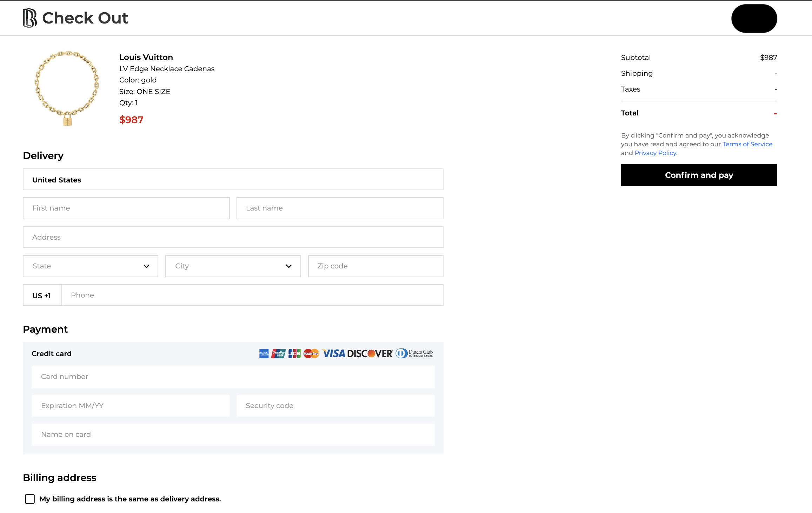Click into the First name field
Screen dimensions: 812x513
tap(126, 208)
